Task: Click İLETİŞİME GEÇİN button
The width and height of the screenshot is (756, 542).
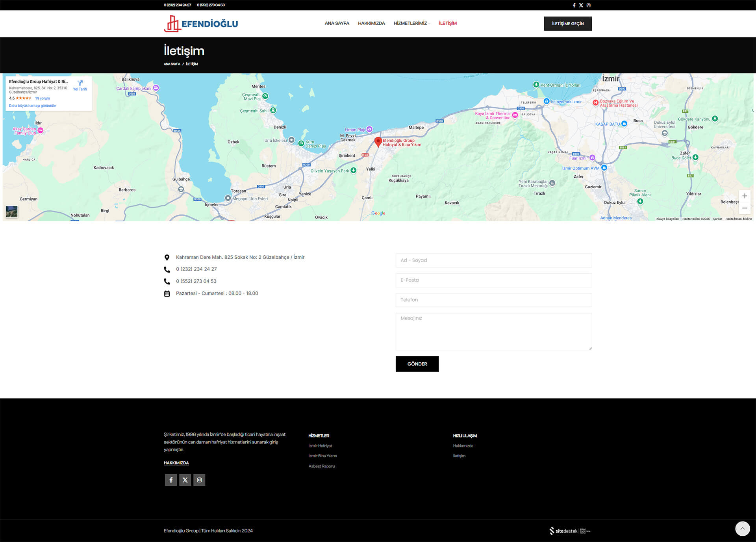Action: pyautogui.click(x=568, y=24)
